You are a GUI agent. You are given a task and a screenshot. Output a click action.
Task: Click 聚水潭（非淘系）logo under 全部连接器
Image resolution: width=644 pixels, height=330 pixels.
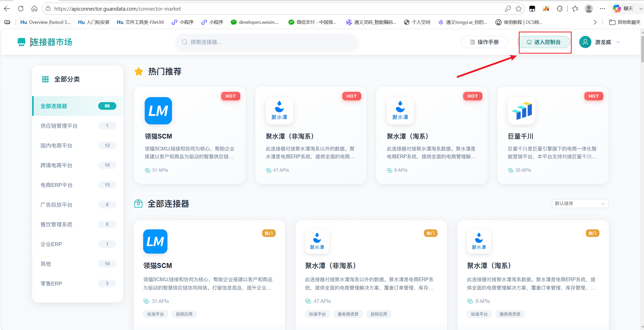(x=317, y=241)
